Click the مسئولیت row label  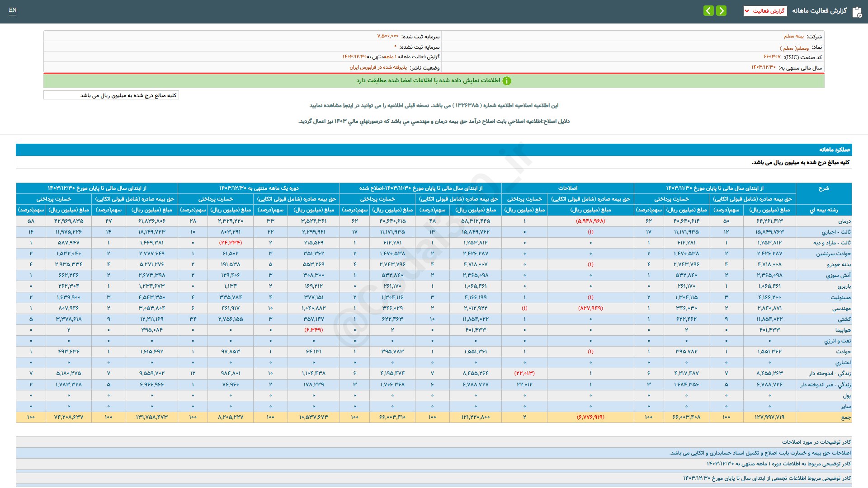(840, 297)
